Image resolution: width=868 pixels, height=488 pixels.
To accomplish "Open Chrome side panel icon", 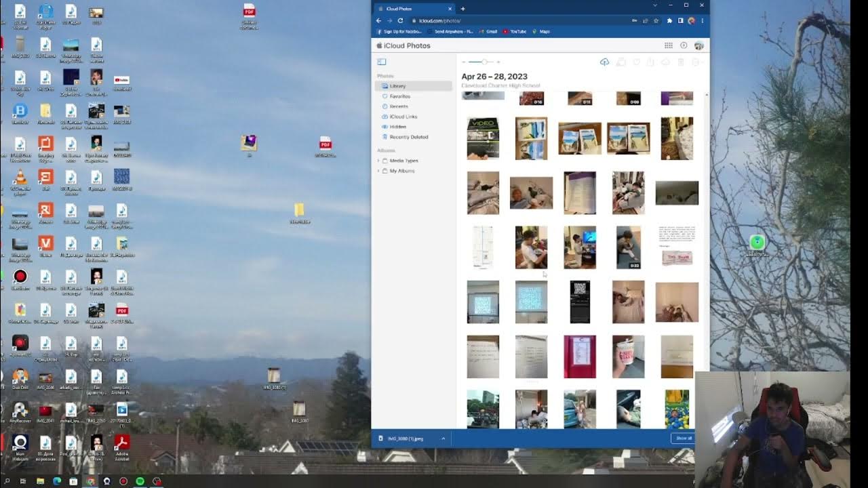I will [x=681, y=21].
